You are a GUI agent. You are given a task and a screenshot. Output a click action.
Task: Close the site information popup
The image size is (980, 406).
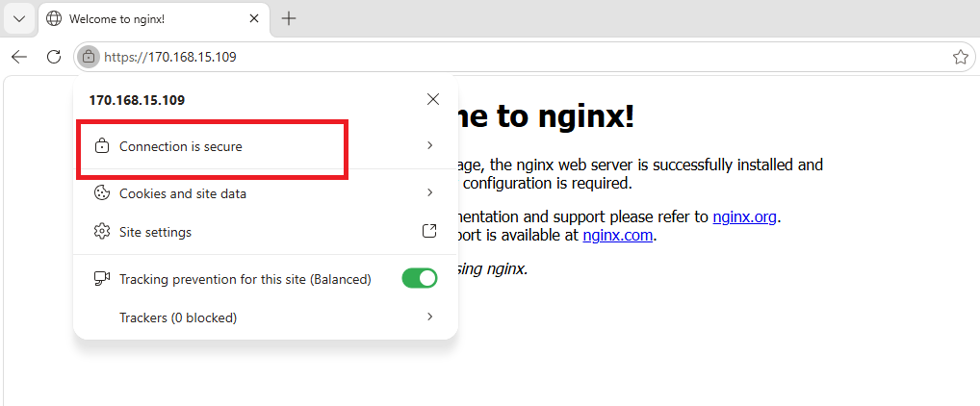click(x=432, y=99)
